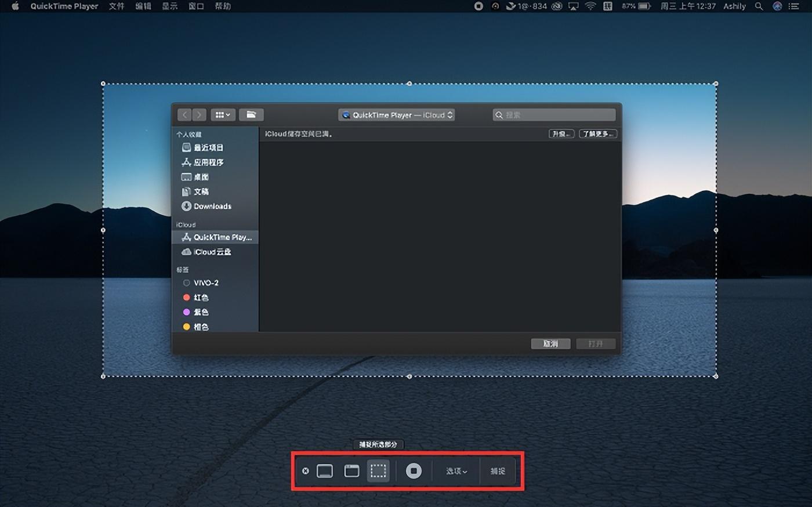This screenshot has height=507, width=812.
Task: Open the 帮助 menu
Action: click(x=223, y=6)
